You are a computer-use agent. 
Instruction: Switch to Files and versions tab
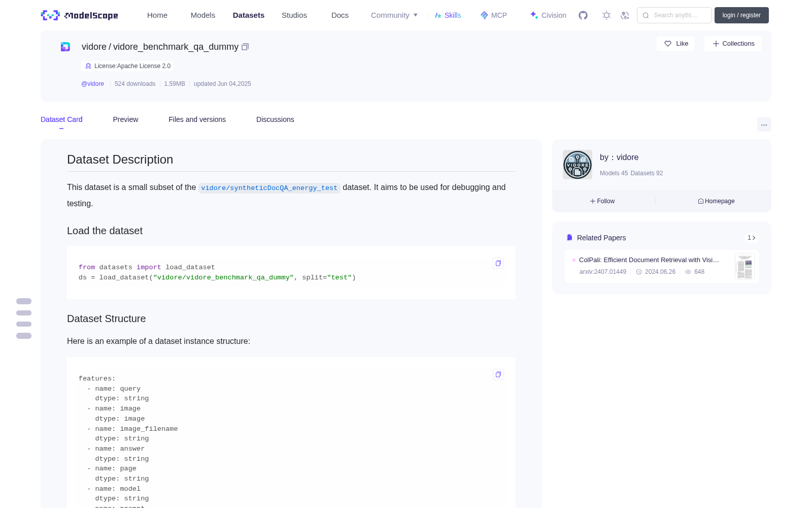(x=197, y=119)
